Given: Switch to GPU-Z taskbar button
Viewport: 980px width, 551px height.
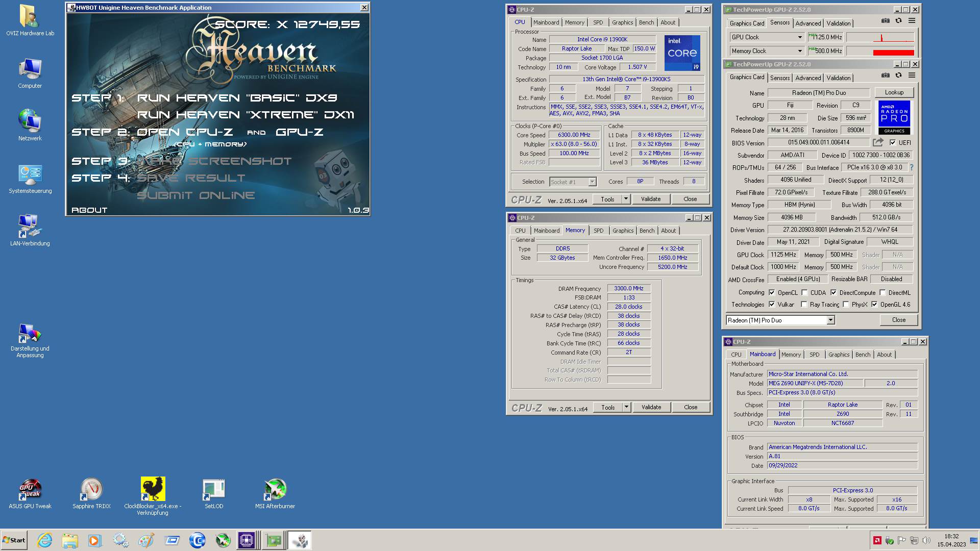Looking at the screenshot, I should point(273,540).
